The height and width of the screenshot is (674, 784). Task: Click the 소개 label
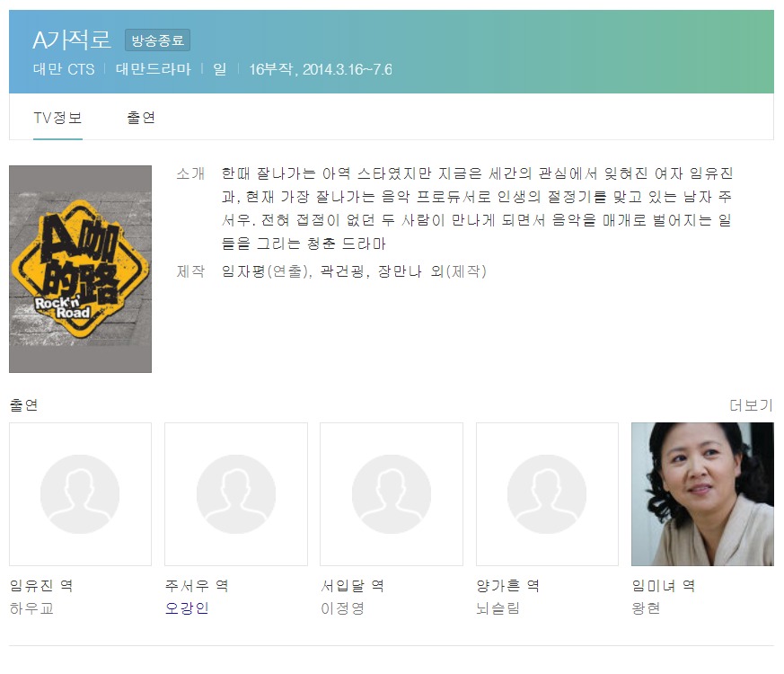[x=190, y=173]
